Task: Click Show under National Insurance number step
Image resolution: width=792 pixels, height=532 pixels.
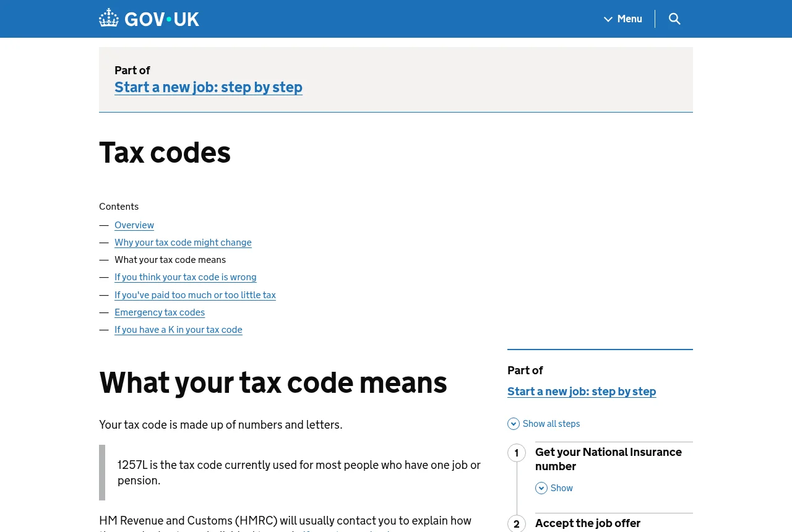Action: 554,488
